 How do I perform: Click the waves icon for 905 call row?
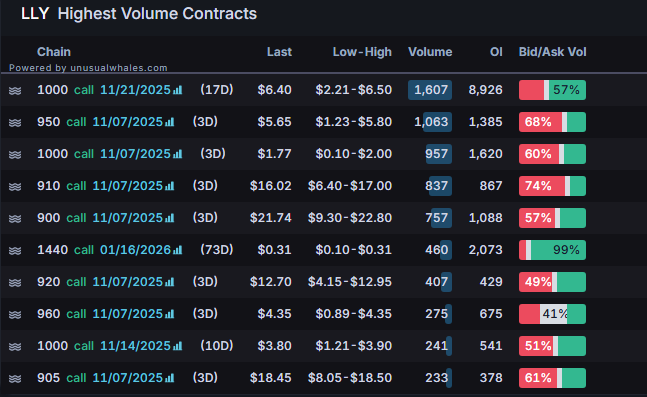tap(15, 378)
